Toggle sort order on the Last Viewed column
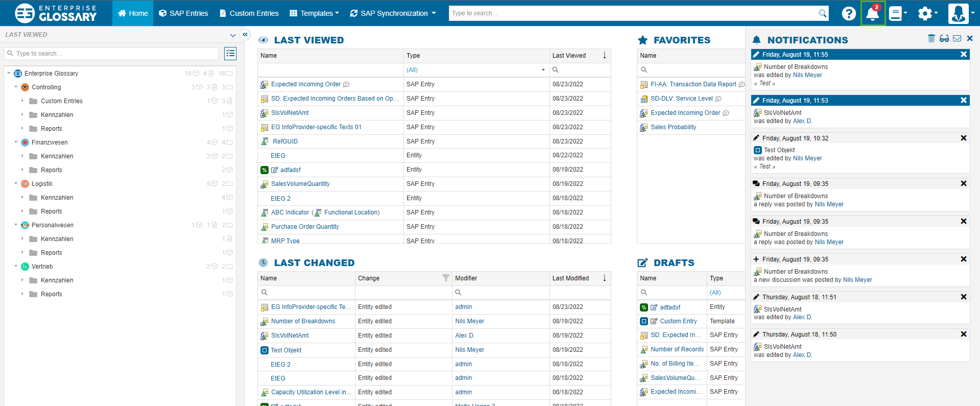Viewport: 980px width, 406px height. click(604, 55)
